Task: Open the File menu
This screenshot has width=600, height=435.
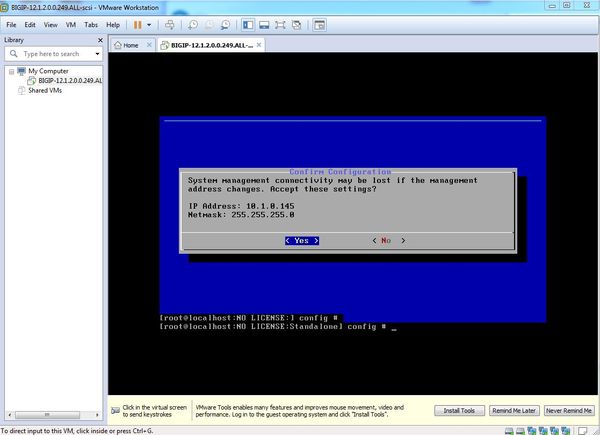Action: pos(11,25)
